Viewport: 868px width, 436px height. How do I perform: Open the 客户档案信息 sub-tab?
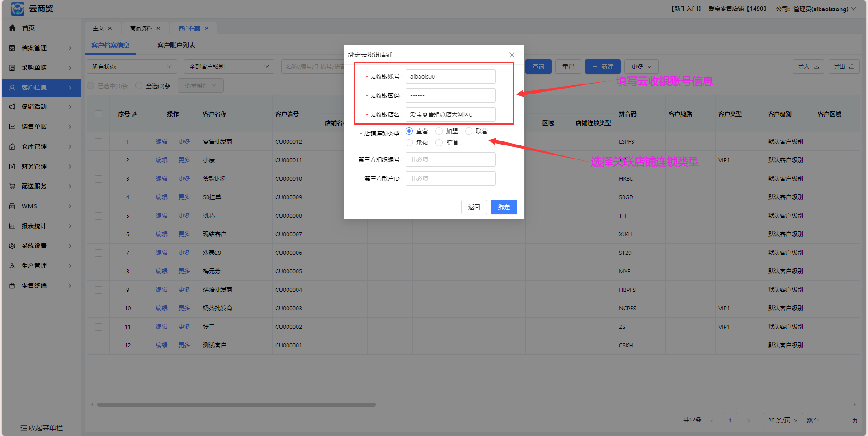pos(110,45)
